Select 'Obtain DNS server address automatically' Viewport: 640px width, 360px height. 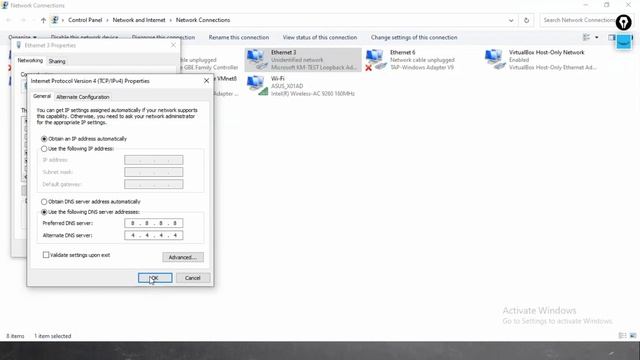[x=44, y=202]
